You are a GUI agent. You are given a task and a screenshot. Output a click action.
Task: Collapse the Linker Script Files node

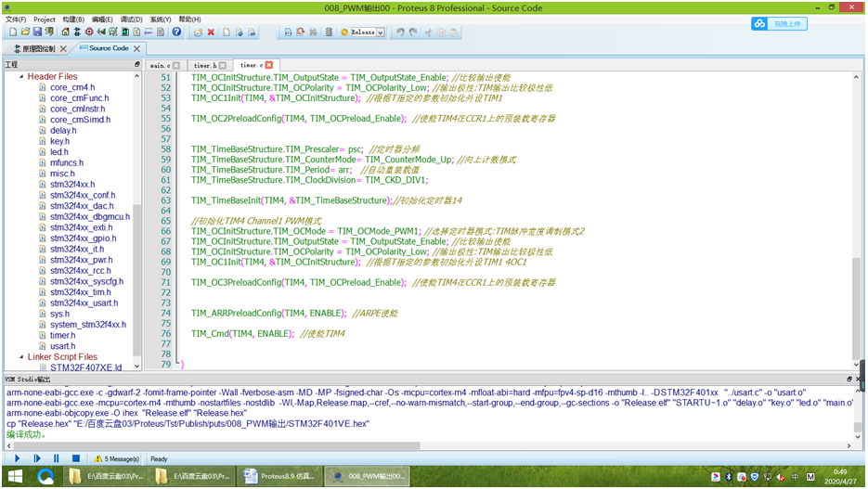coord(21,357)
